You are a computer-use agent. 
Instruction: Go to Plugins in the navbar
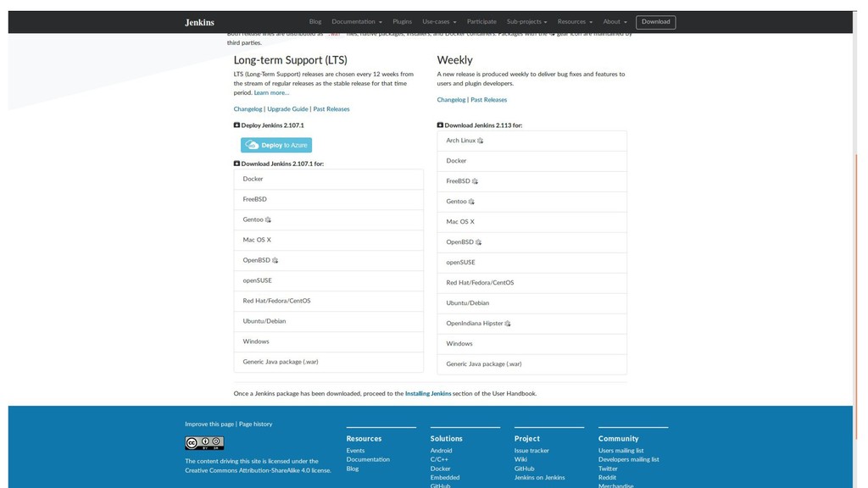(x=402, y=21)
